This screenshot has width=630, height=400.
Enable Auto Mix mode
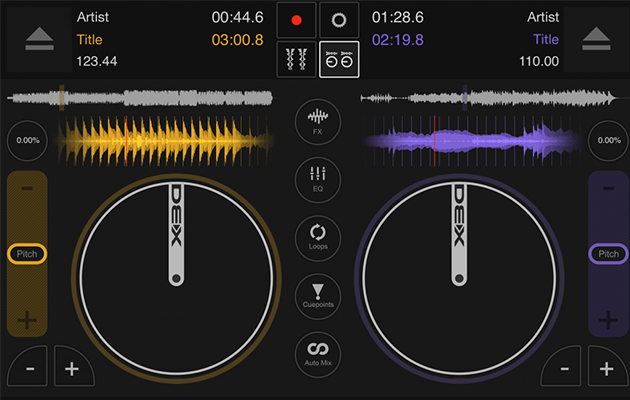point(317,352)
